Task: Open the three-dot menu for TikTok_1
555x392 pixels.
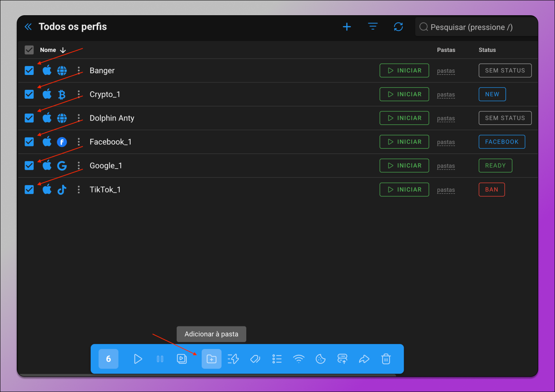Action: [x=79, y=189]
